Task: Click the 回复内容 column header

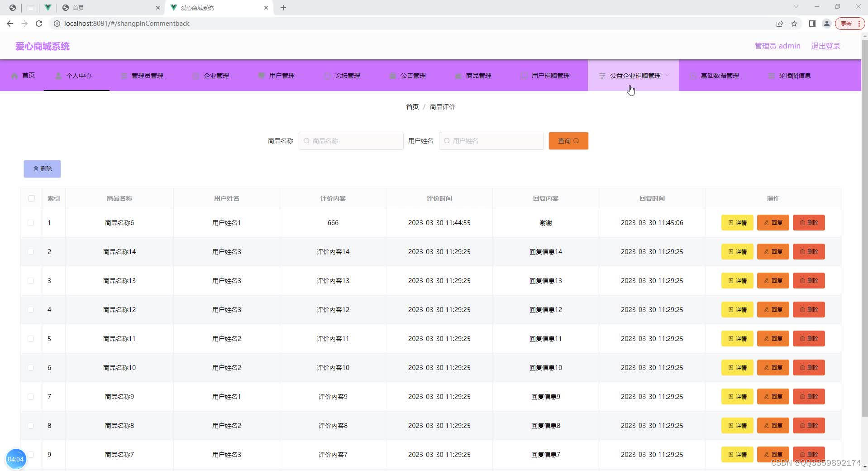Action: 546,198
